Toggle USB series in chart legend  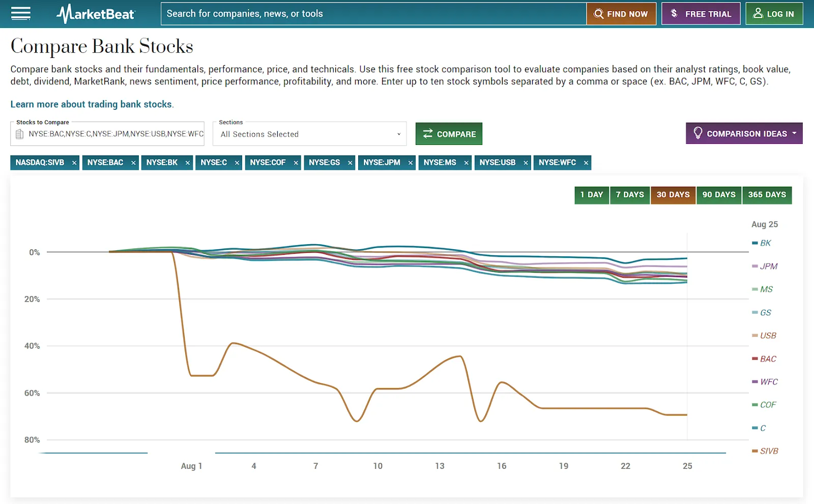[764, 336]
